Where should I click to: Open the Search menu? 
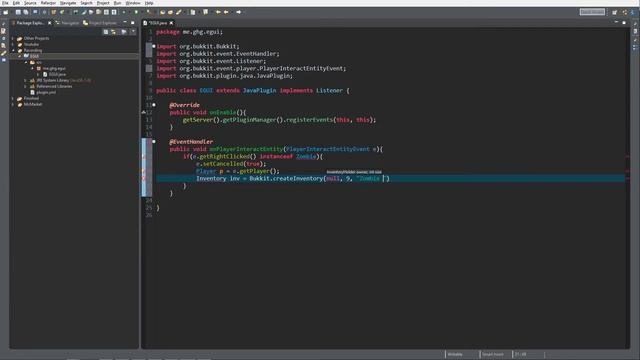(x=87, y=3)
